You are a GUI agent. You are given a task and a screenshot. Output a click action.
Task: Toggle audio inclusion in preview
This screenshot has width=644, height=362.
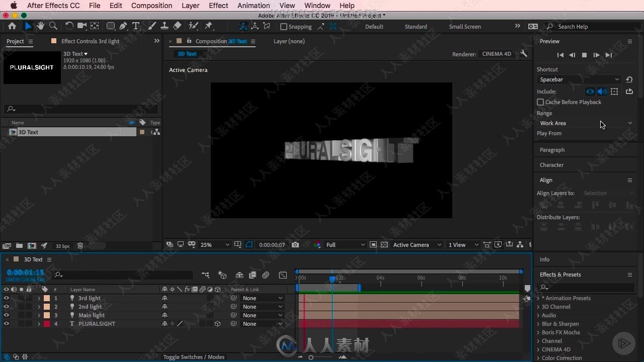click(602, 92)
